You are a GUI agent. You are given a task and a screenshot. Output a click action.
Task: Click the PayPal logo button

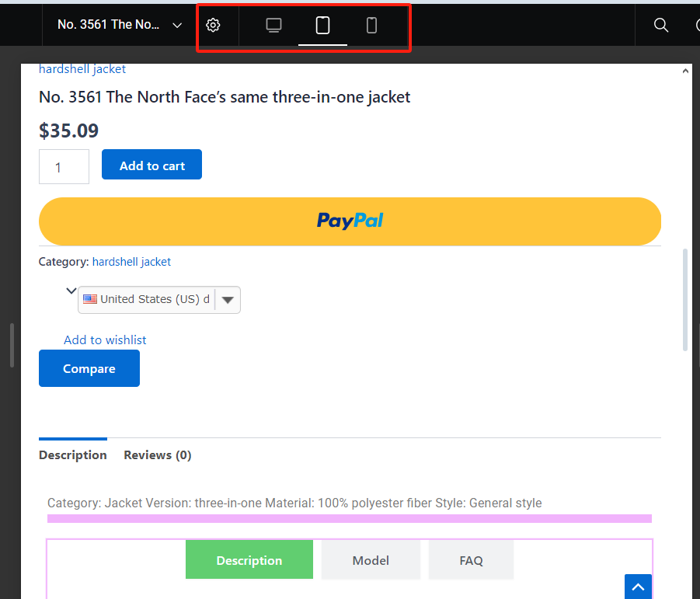pyautogui.click(x=350, y=221)
